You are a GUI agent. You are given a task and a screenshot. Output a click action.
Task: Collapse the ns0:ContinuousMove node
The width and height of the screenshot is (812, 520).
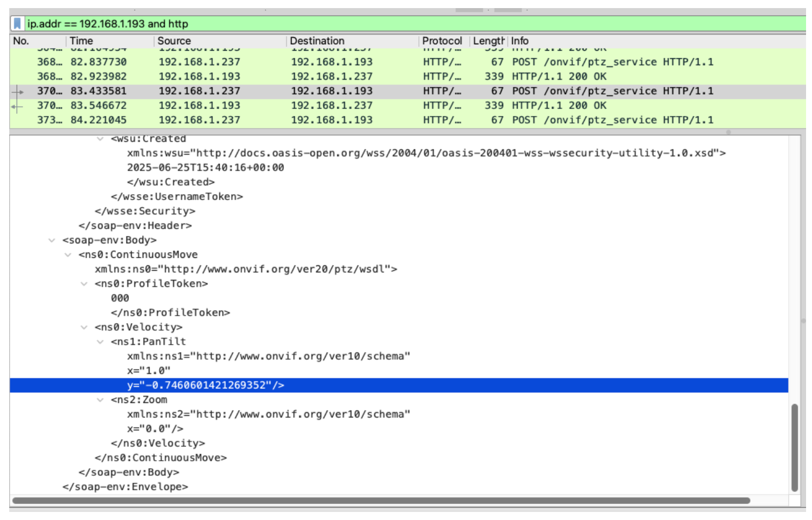68,255
